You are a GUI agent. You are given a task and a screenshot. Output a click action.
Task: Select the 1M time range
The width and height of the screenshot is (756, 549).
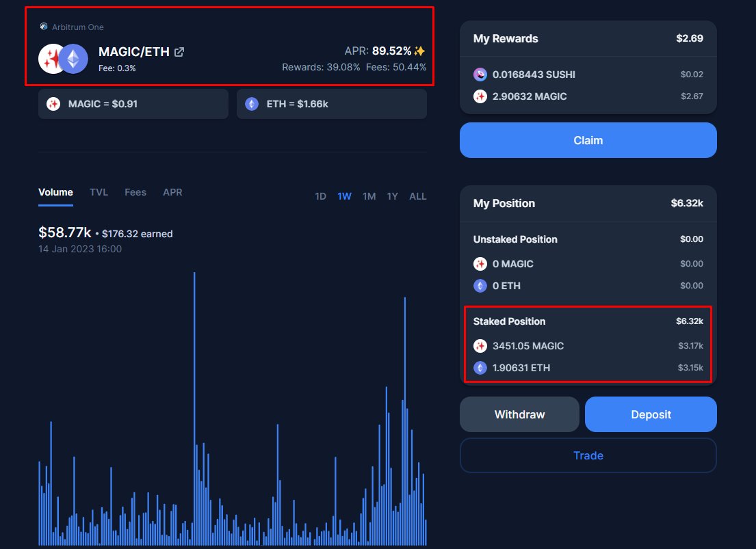(x=369, y=196)
